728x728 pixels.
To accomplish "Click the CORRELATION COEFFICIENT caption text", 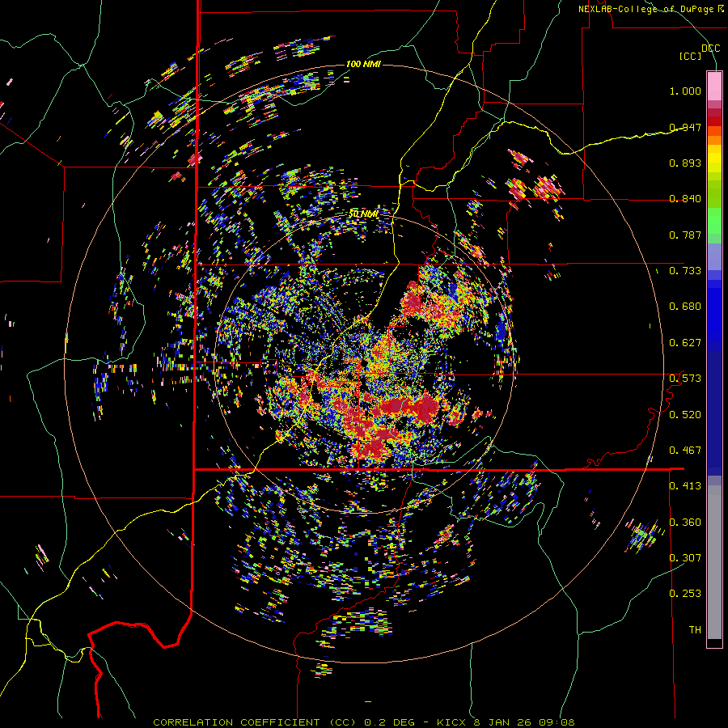I will (x=236, y=722).
